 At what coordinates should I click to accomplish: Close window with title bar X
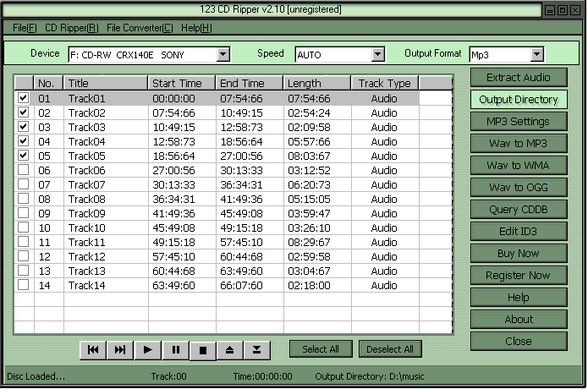click(x=575, y=10)
